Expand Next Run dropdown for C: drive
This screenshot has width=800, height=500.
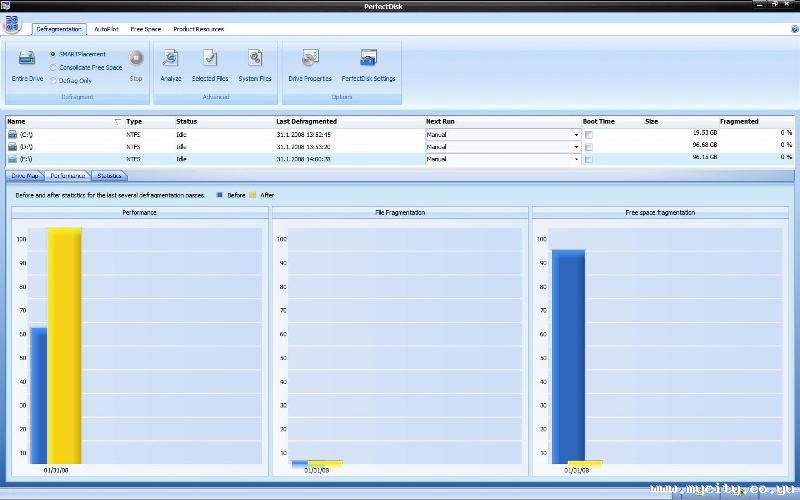[x=576, y=134]
